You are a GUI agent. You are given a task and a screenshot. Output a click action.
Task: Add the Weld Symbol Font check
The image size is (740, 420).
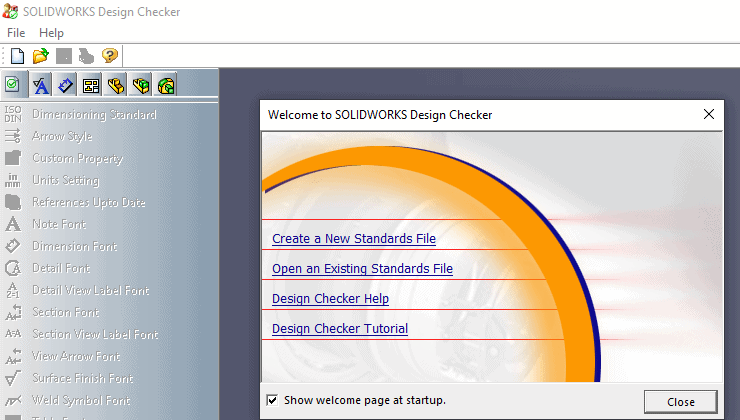68,400
